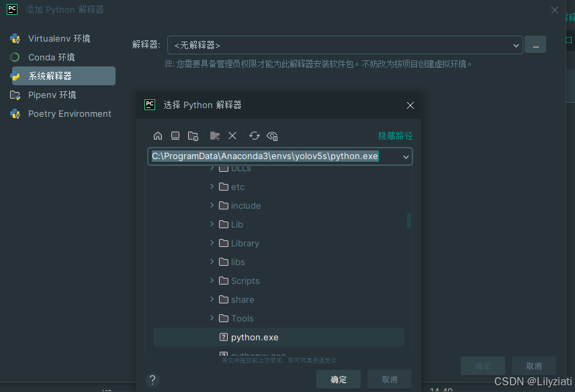Jump to project directory icon
This screenshot has height=392, width=575.
pyautogui.click(x=193, y=136)
